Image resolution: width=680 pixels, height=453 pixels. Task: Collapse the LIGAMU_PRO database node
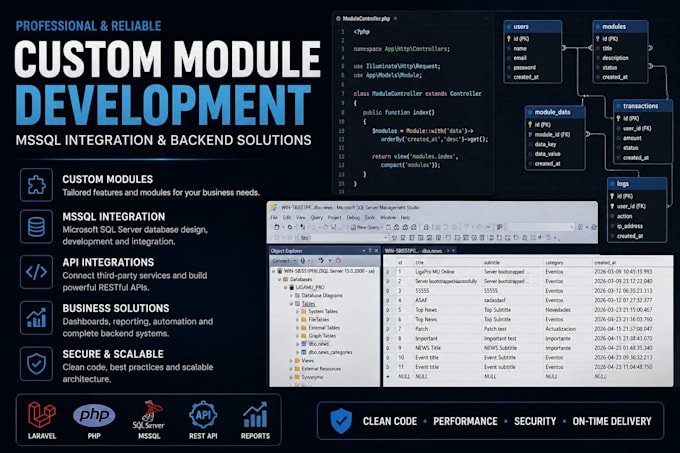pyautogui.click(x=285, y=287)
